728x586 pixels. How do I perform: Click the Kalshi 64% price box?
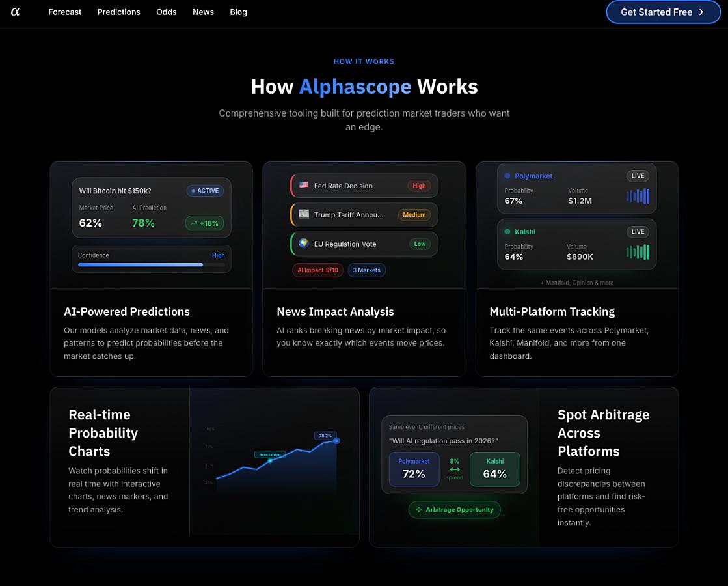click(495, 469)
